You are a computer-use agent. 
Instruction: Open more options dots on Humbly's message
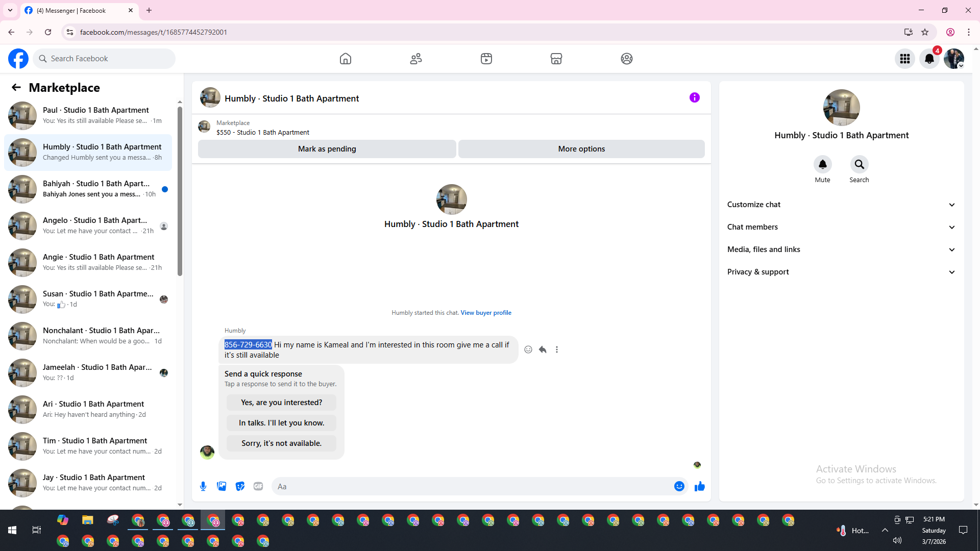coord(557,349)
